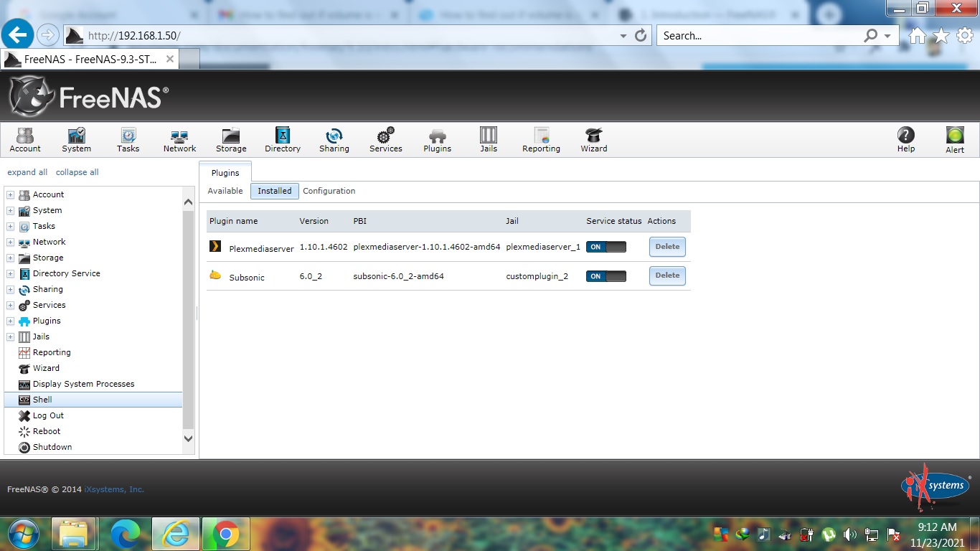Open Help in the top toolbar

click(906, 140)
